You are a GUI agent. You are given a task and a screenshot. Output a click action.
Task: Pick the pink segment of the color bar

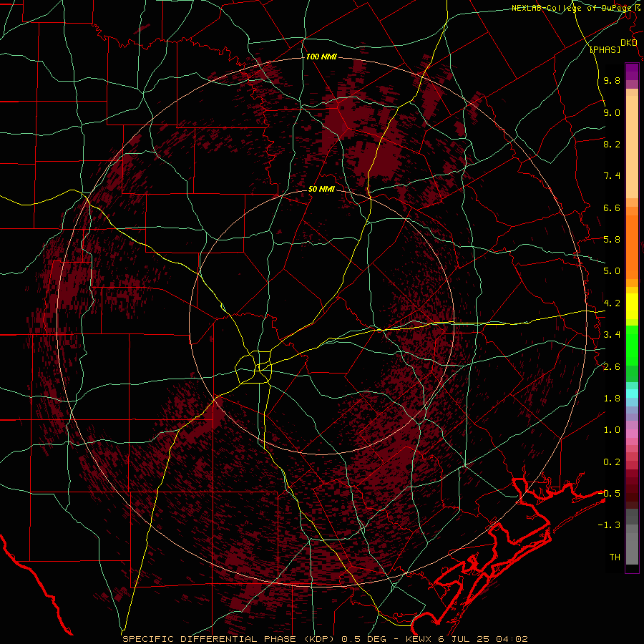[632, 434]
